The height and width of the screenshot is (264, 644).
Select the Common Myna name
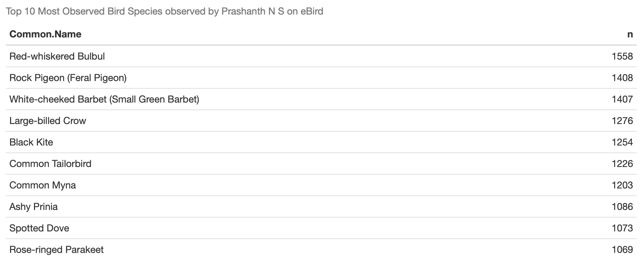[x=43, y=185]
